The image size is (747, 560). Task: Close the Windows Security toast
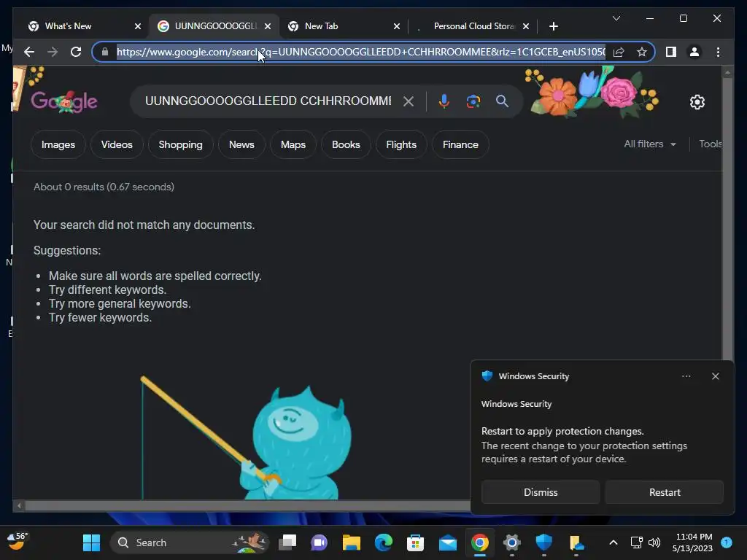point(715,376)
